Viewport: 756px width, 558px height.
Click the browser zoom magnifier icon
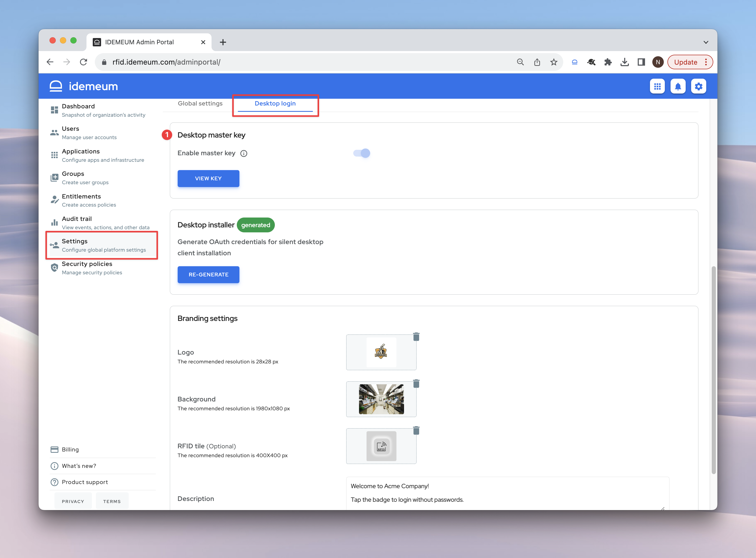(520, 62)
